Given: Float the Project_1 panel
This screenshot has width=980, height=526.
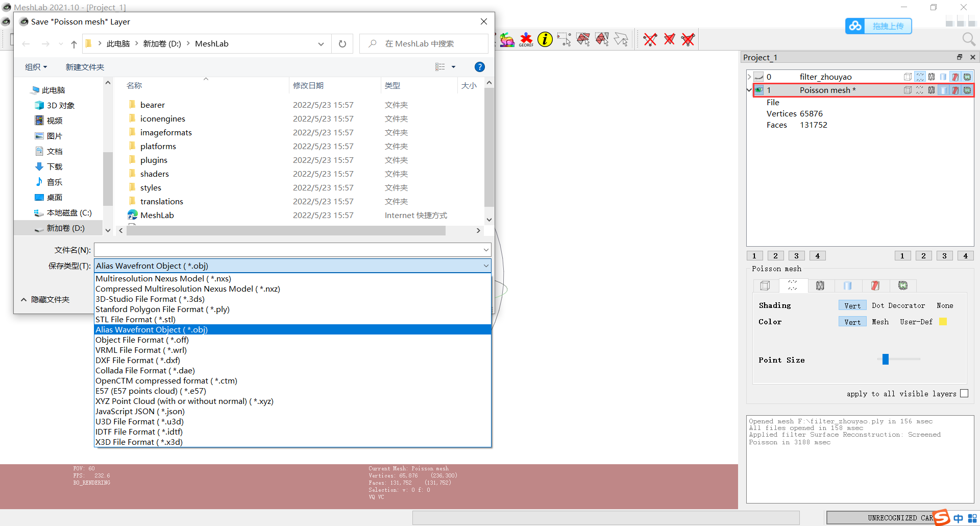Looking at the screenshot, I should 960,57.
